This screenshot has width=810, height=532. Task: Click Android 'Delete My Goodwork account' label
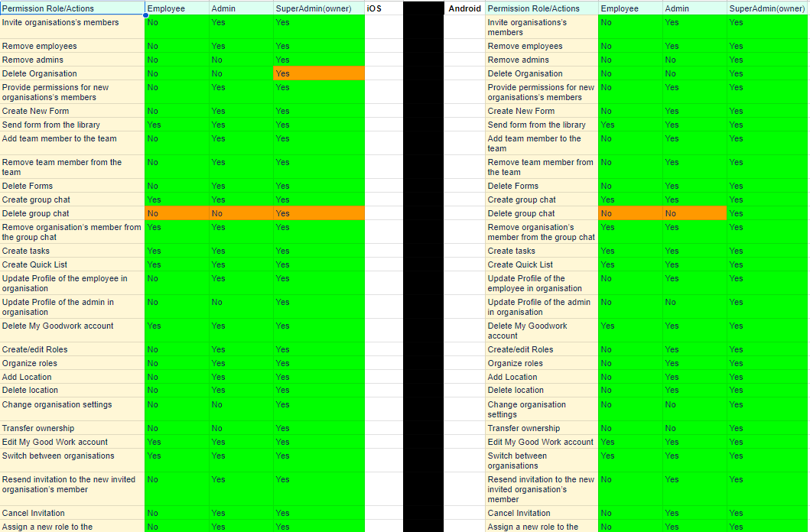click(542, 330)
